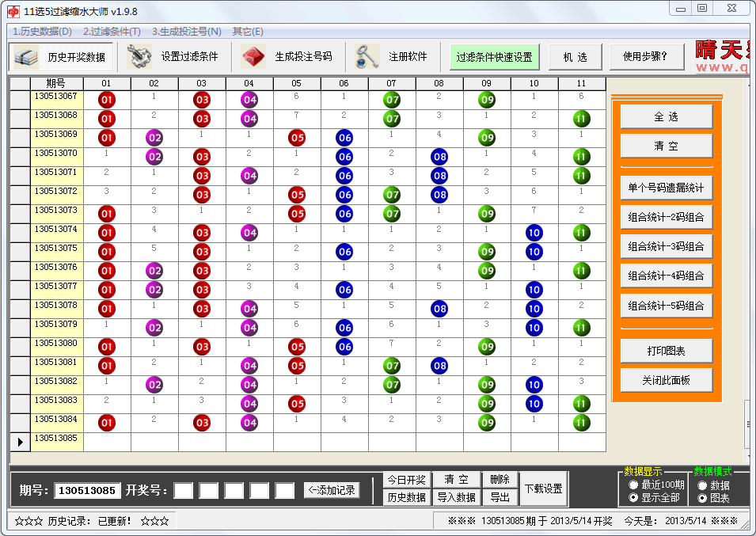Select purple ball 02 in row 130513076

point(154,271)
